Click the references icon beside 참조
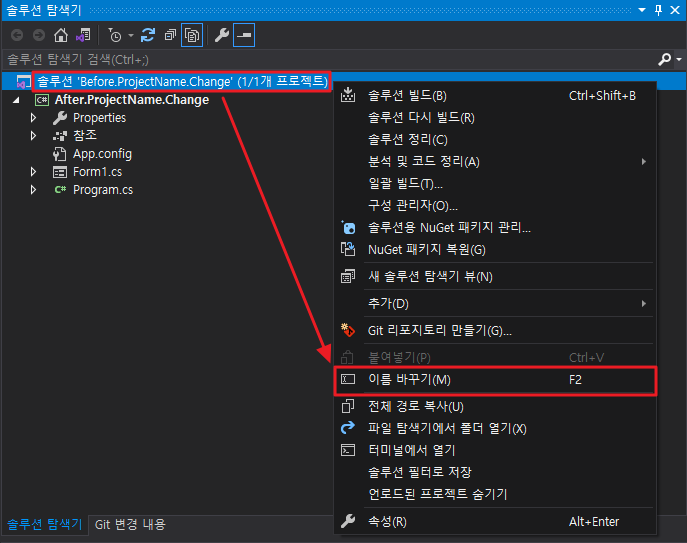This screenshot has width=687, height=543. tap(60, 136)
